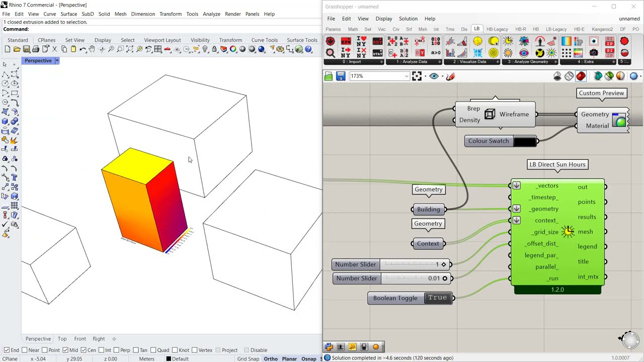The image size is (644, 362).
Task: Click the Zoom Extents icon in Grasshopper canvas toolbar
Action: pyautogui.click(x=417, y=76)
